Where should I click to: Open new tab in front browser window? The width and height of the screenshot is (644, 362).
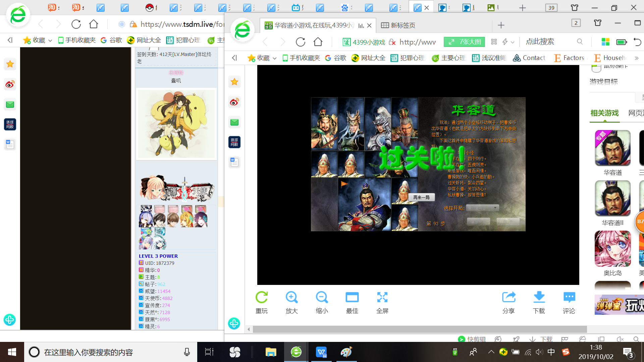click(501, 25)
